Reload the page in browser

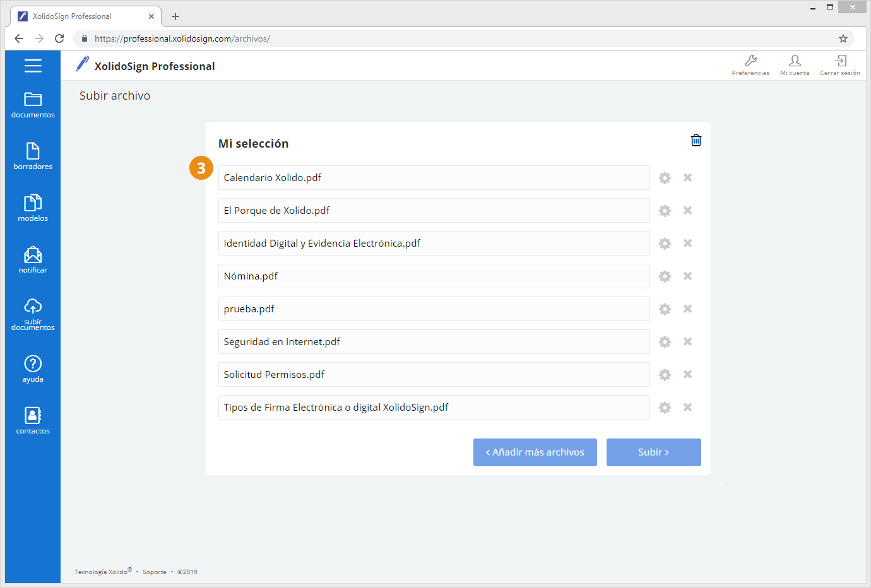point(59,38)
